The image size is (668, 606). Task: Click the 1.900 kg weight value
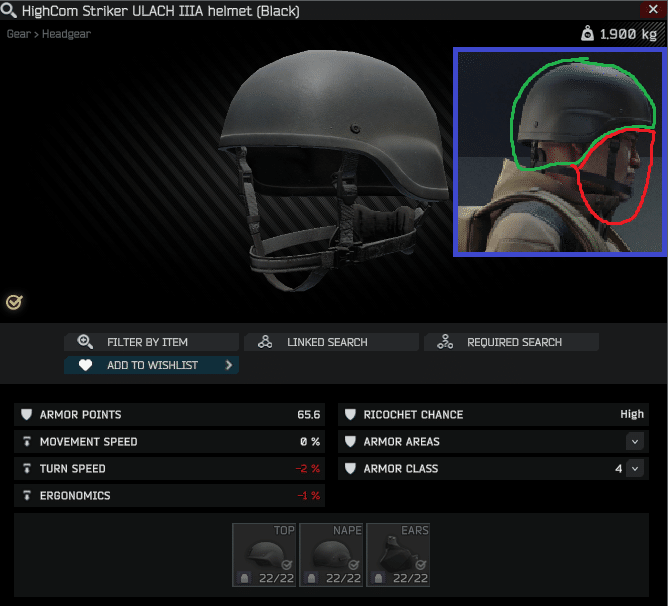coord(628,34)
